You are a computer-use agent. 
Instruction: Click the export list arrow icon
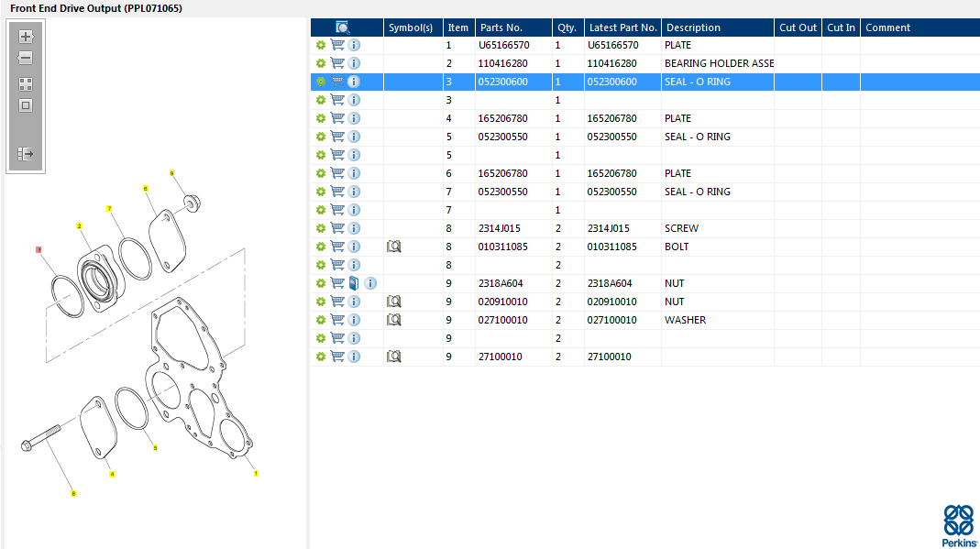26,154
